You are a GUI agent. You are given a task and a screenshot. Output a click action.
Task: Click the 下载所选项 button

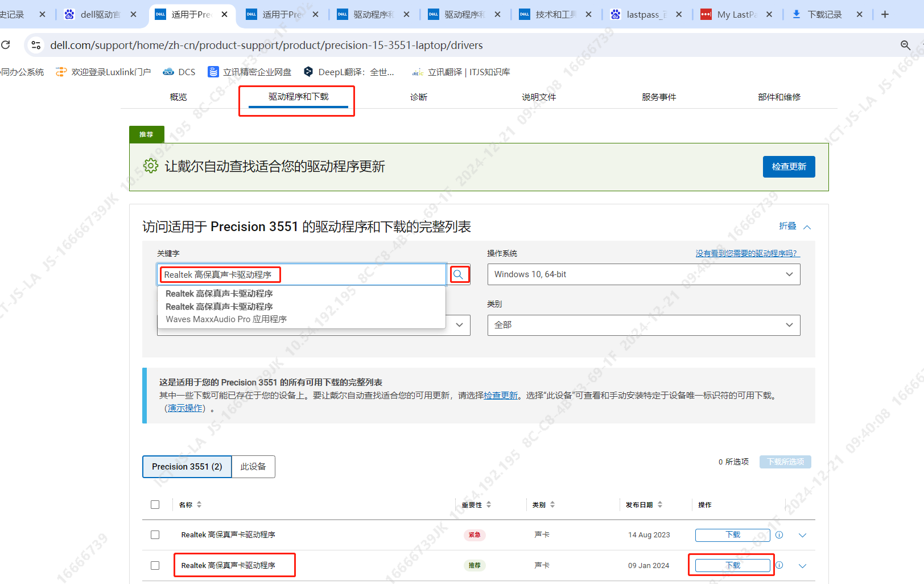785,462
